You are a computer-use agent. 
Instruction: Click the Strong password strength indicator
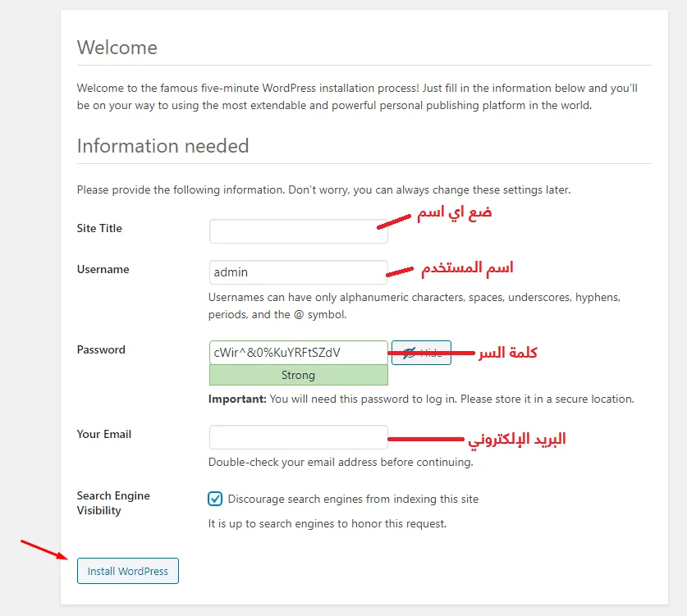coord(299,375)
